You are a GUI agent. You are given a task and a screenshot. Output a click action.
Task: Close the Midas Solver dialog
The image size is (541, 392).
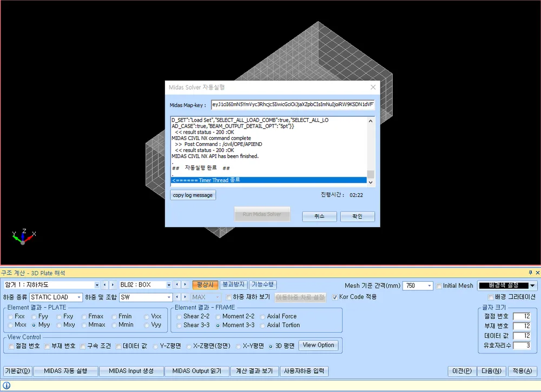373,87
